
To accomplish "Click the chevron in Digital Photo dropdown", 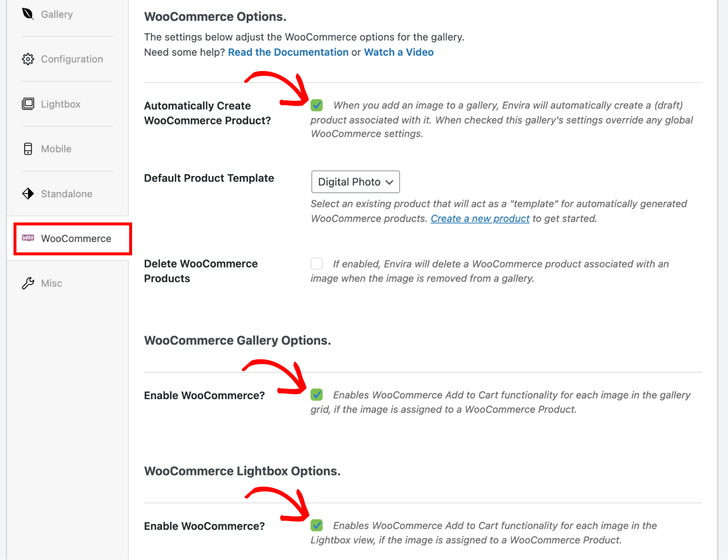I will tap(389, 183).
